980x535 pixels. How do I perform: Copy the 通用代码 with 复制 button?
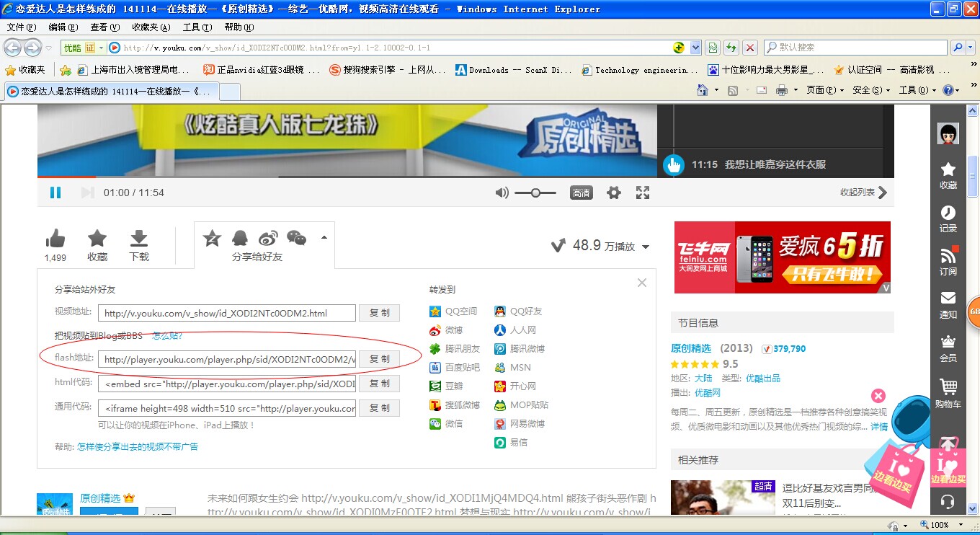pos(379,408)
